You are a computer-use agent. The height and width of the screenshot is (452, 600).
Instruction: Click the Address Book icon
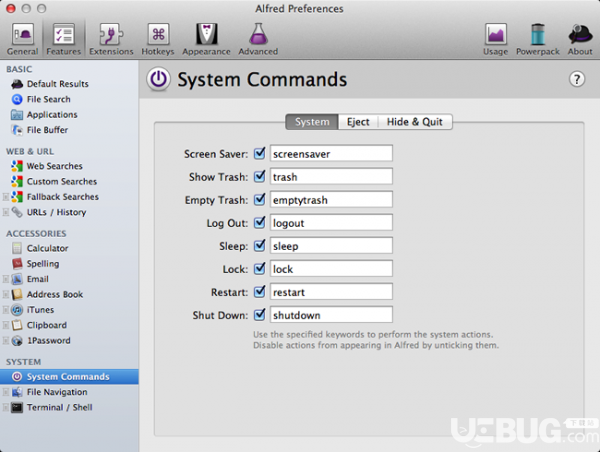[x=17, y=294]
